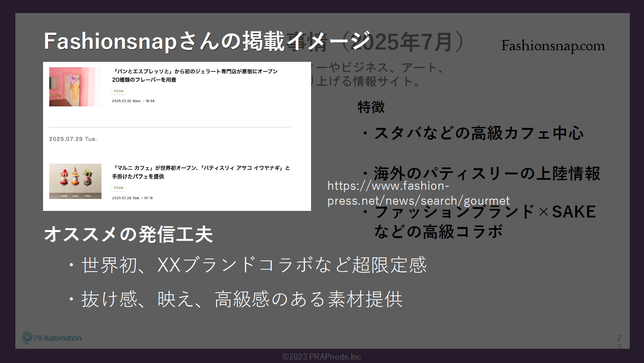Select the 世界初、XXブランドコラボ bullet
Viewport: 644px width, 363px height.
254,265
